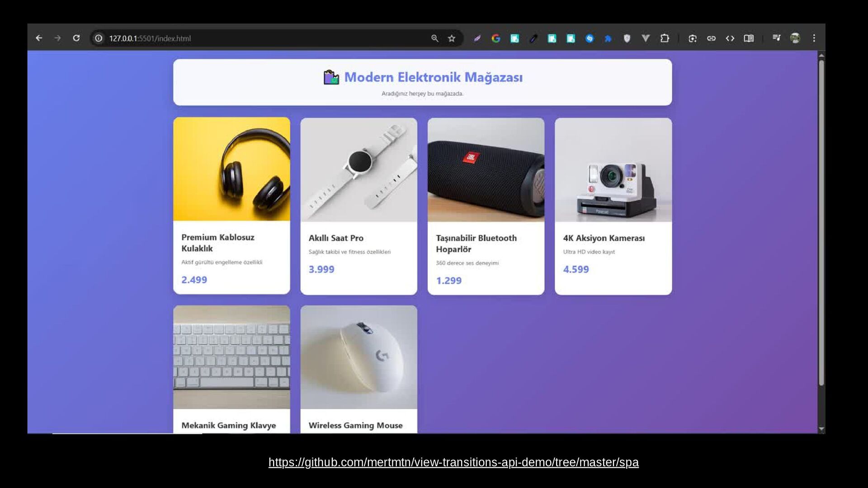The width and height of the screenshot is (868, 488).
Task: Click the Vue devtools extension icon
Action: coord(646,38)
